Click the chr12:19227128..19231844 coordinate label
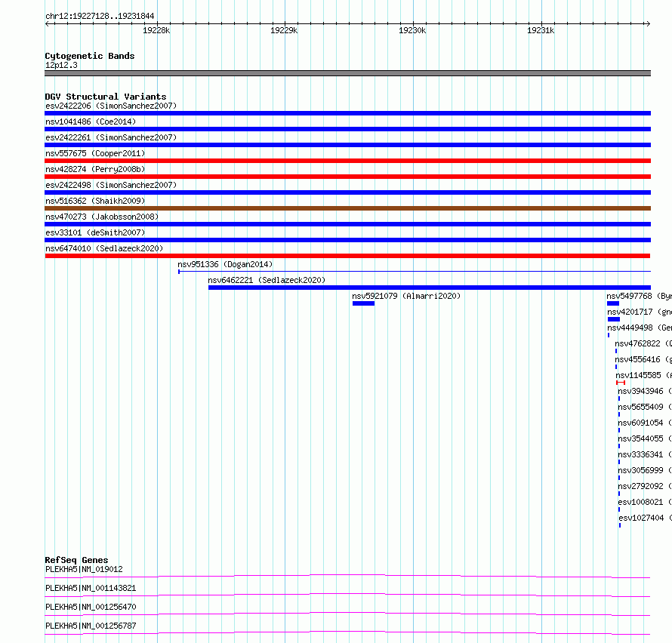Image resolution: width=672 pixels, height=643 pixels. 100,17
